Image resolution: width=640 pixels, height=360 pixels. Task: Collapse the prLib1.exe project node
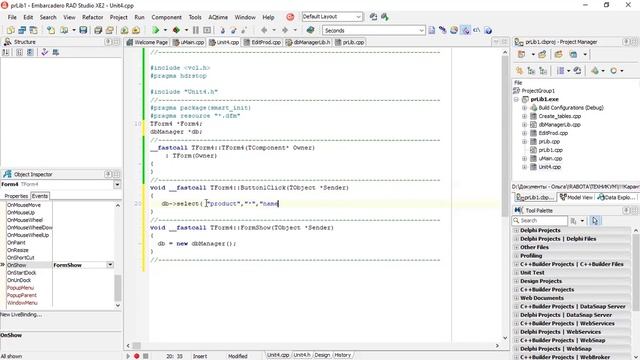coord(516,99)
